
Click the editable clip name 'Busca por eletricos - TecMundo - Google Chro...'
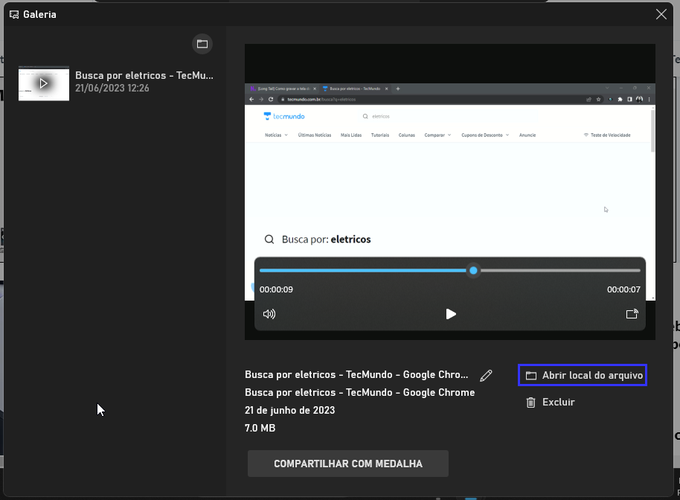tap(356, 375)
